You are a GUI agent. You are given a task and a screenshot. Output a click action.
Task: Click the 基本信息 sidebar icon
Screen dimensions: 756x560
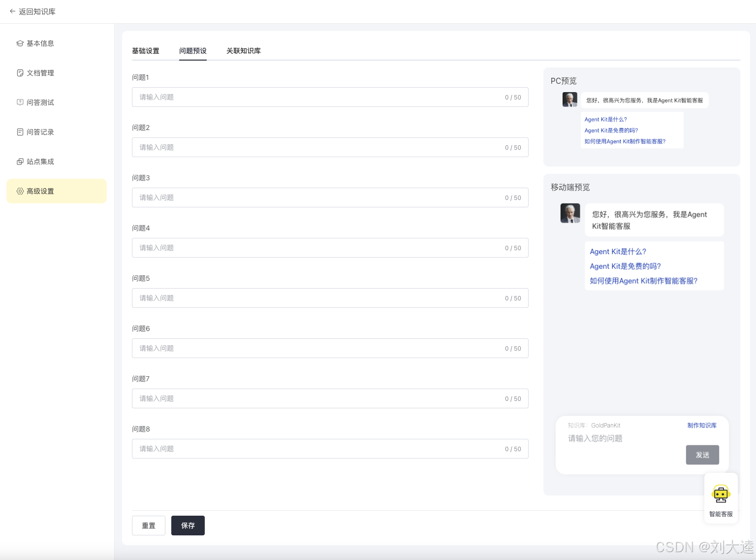coord(20,43)
